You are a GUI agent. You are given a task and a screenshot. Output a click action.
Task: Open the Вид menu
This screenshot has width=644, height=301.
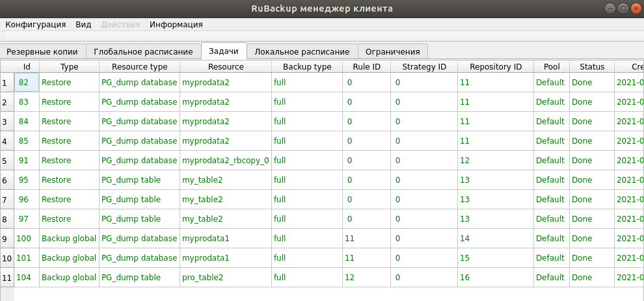[83, 24]
